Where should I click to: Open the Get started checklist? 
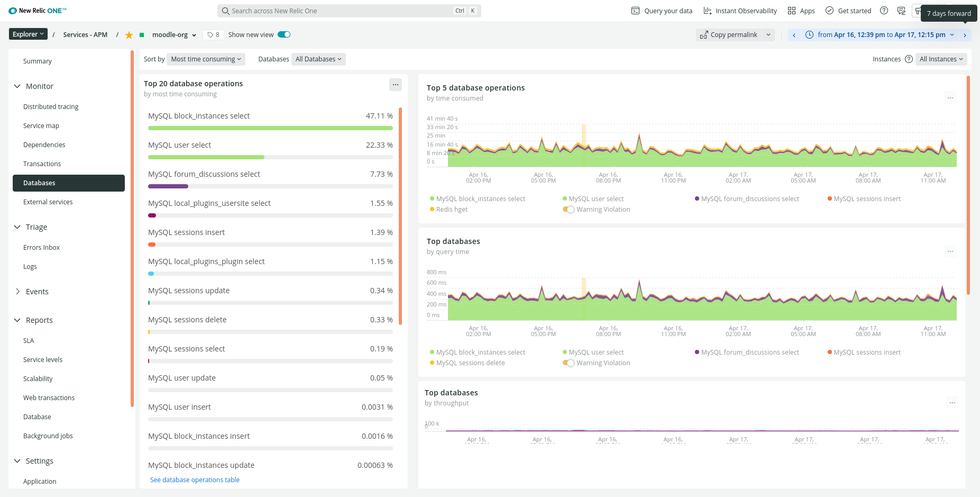[848, 11]
